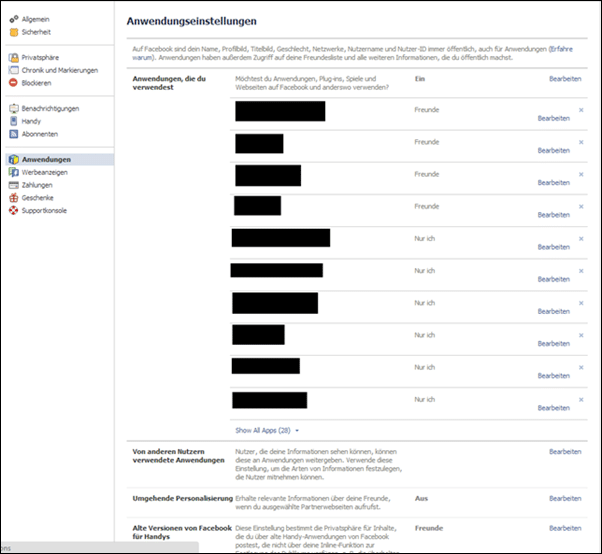This screenshot has height=554, width=602.
Task: Click the Geschenke gift icon
Action: (x=13, y=198)
